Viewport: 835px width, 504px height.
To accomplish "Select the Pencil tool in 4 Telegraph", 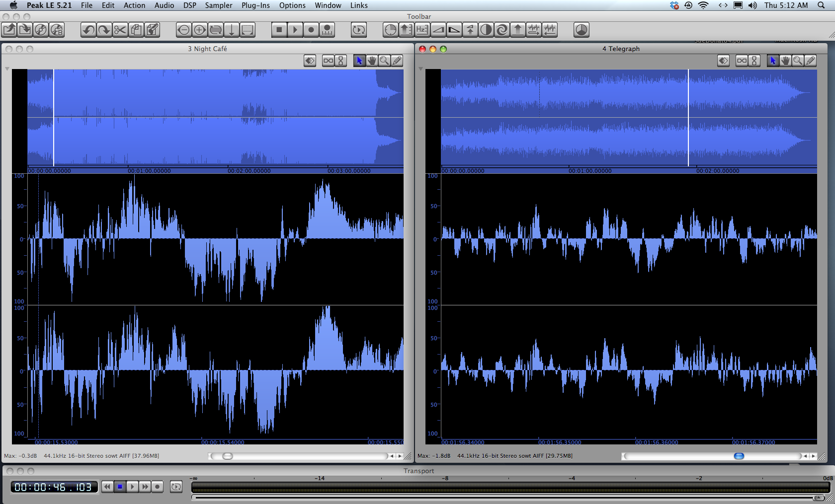I will click(810, 61).
